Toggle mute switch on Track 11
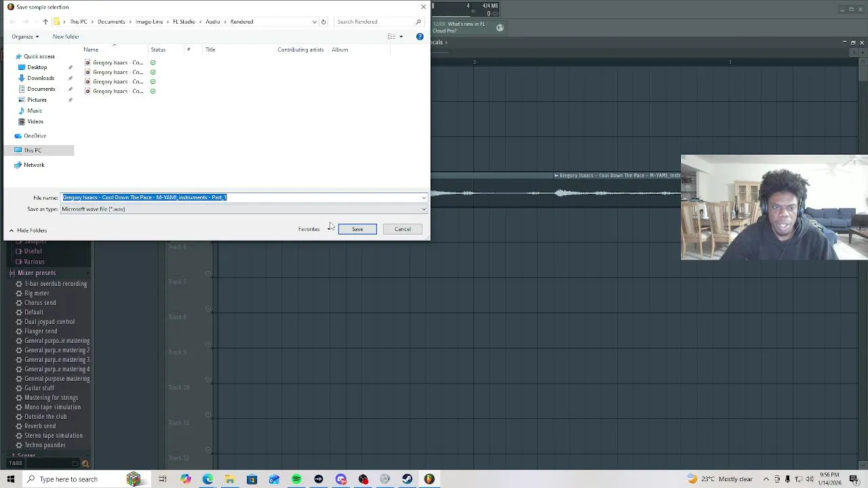The height and width of the screenshot is (488, 868). coord(208,415)
